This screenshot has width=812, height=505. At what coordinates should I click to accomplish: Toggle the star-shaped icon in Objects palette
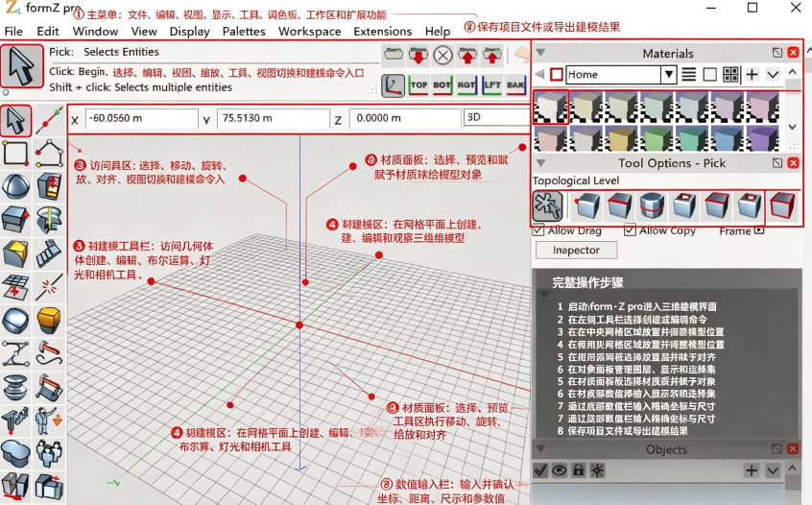[597, 470]
